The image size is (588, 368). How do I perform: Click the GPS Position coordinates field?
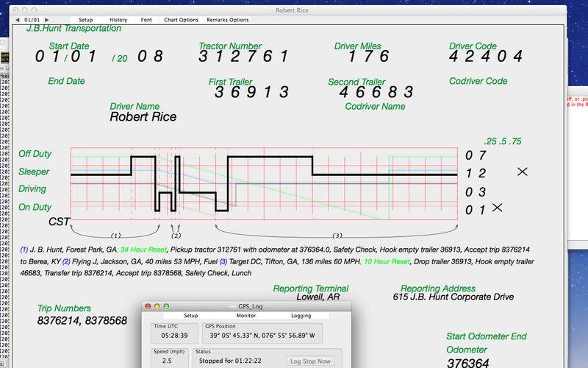262,336
